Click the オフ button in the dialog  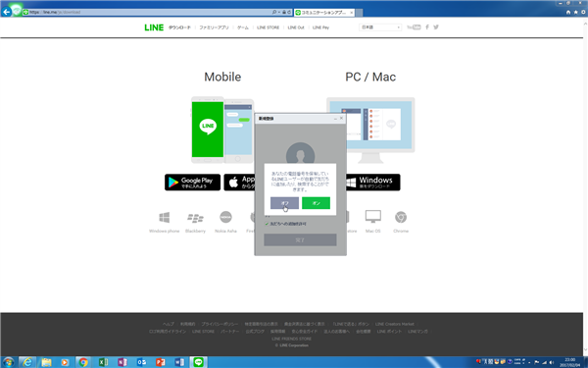click(x=284, y=203)
